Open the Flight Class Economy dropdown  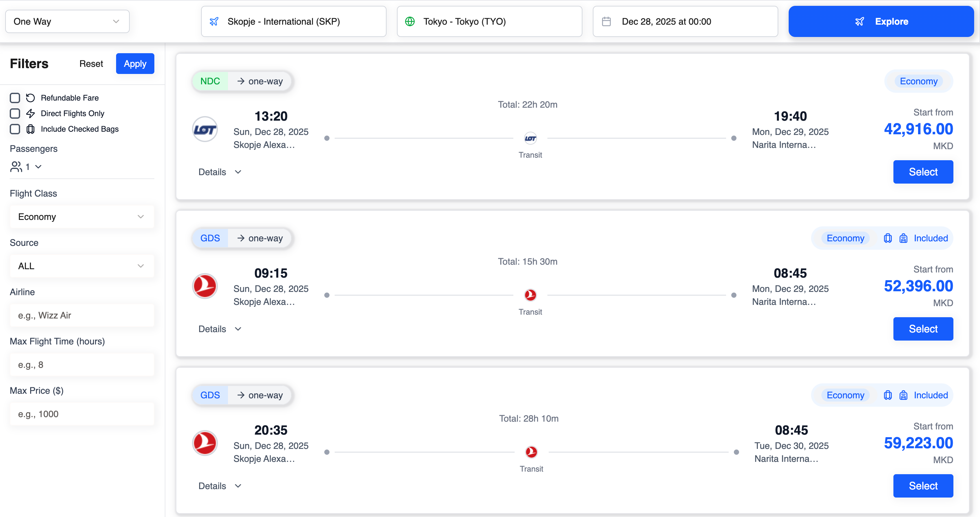point(82,216)
